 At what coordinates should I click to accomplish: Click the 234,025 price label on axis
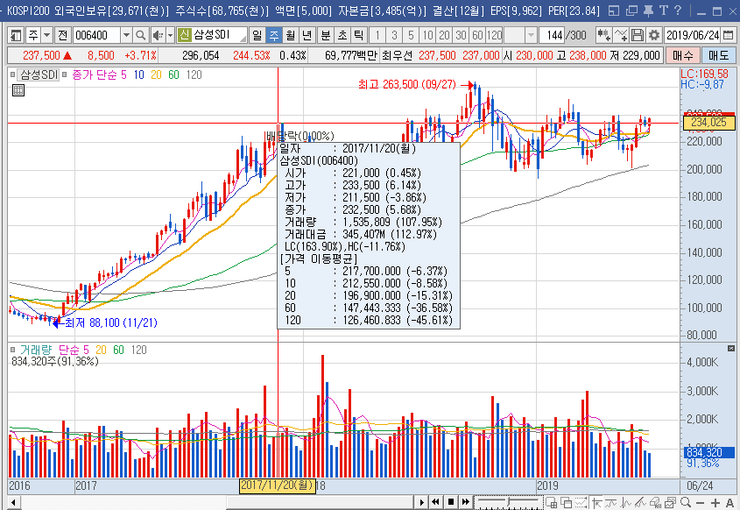[708, 122]
